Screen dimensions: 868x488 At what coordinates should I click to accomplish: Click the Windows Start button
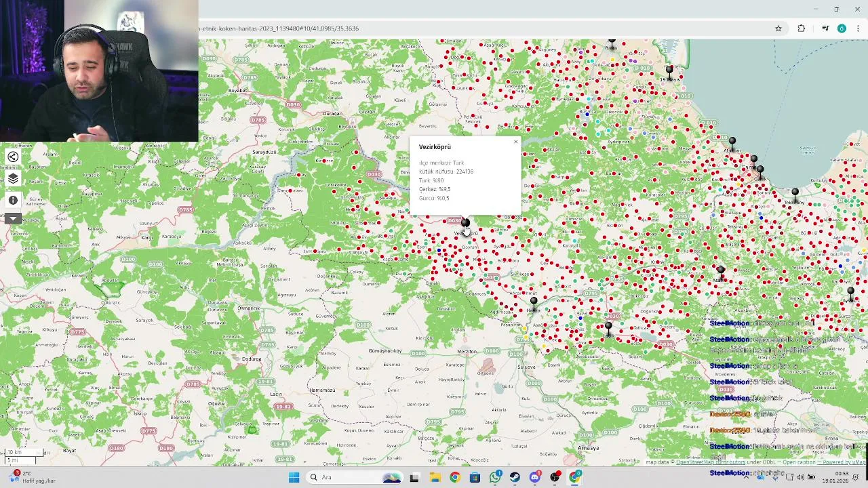(294, 477)
